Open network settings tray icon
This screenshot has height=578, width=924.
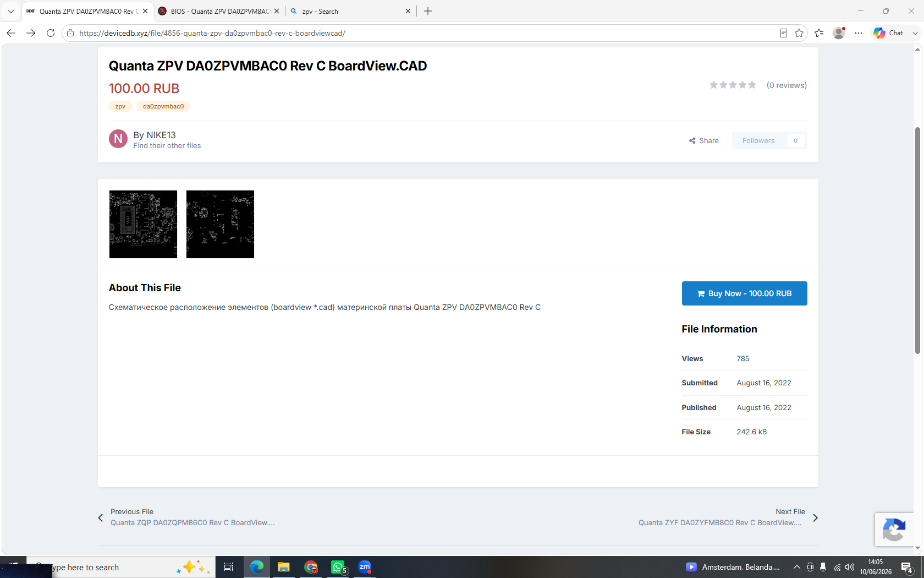coord(837,567)
